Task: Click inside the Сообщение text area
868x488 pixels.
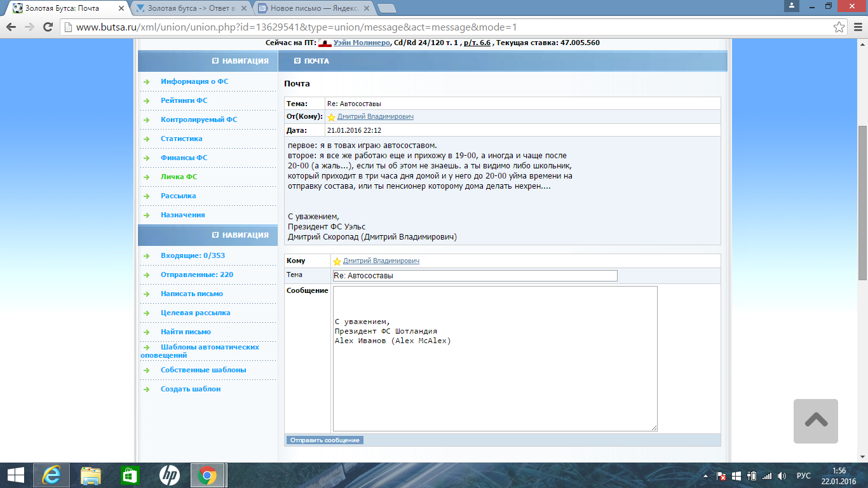Action: click(494, 381)
